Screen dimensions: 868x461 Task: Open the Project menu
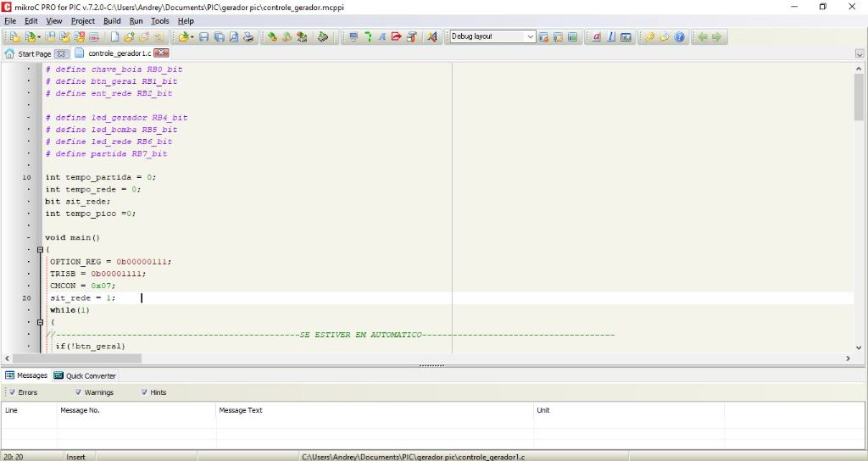pos(83,20)
